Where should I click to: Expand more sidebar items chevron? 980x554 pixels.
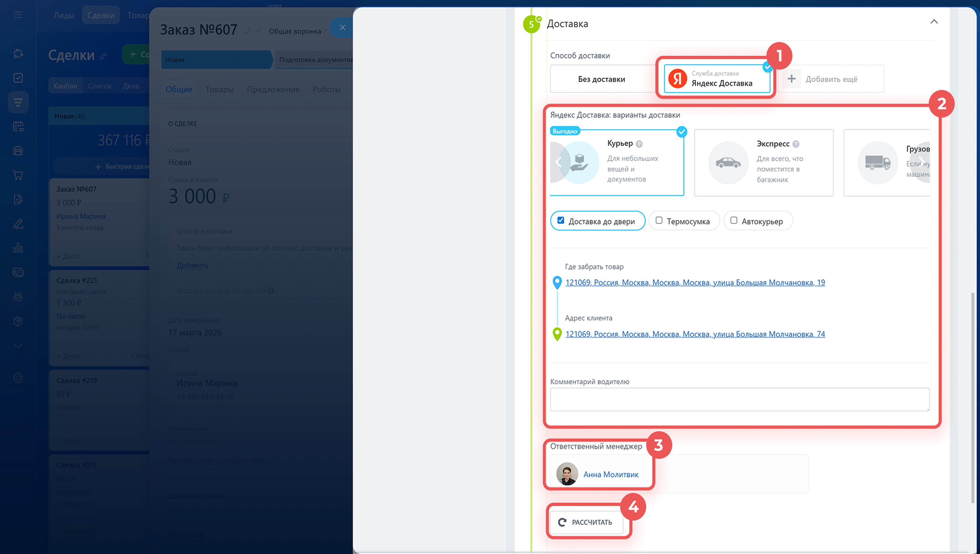pos(18,346)
